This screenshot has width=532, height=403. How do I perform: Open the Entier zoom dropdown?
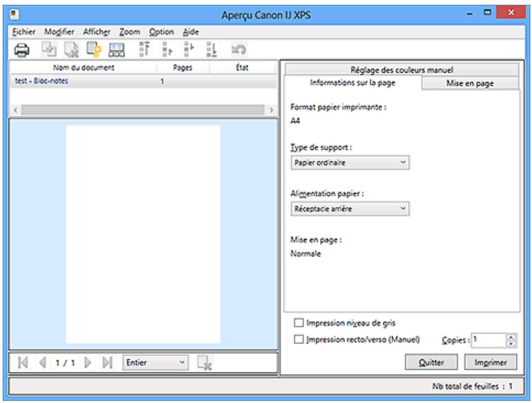(155, 362)
